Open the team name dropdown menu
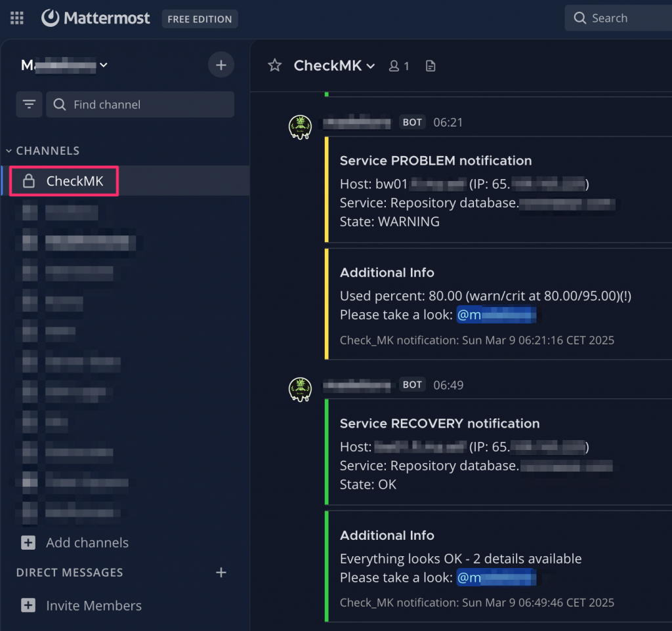 coord(64,65)
